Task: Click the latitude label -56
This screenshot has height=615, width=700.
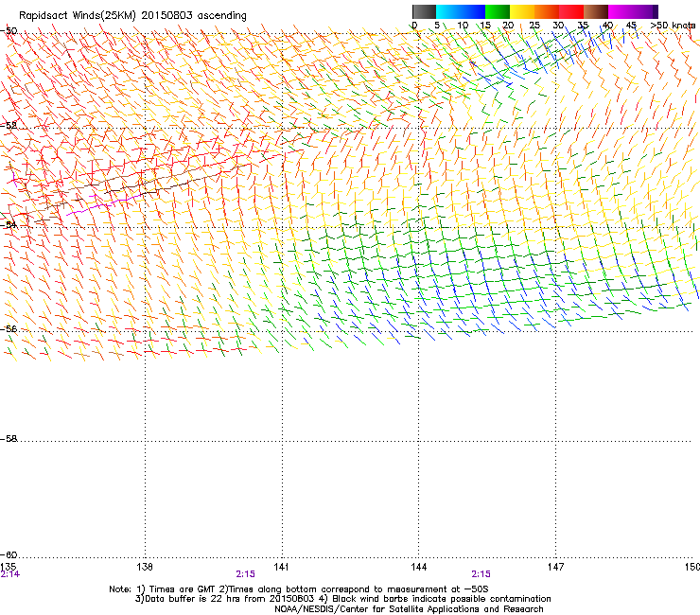Action: pyautogui.click(x=9, y=328)
